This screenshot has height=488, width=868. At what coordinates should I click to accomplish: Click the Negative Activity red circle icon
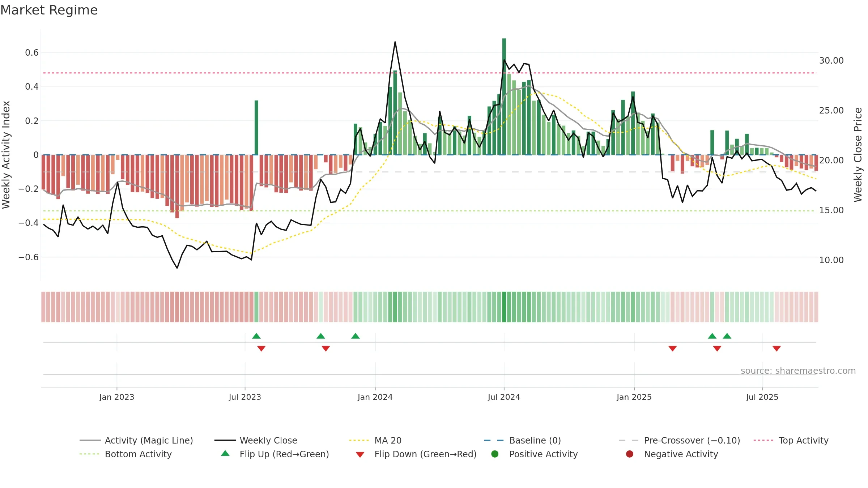point(630,454)
